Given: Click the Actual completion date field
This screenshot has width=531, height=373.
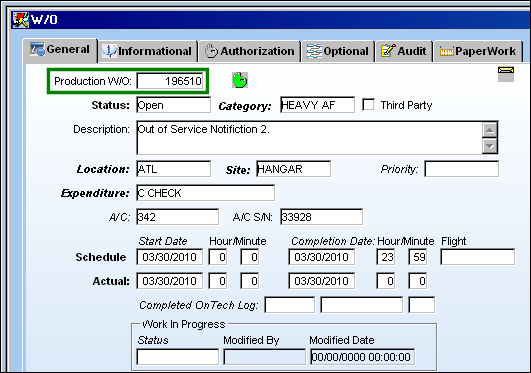Looking at the screenshot, I should pyautogui.click(x=322, y=281).
